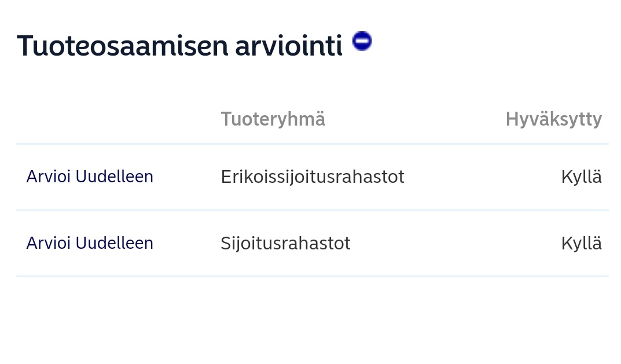Collapse the Tuoteosaamisen arviointi section
This screenshot has height=364, width=621.
pos(362,41)
